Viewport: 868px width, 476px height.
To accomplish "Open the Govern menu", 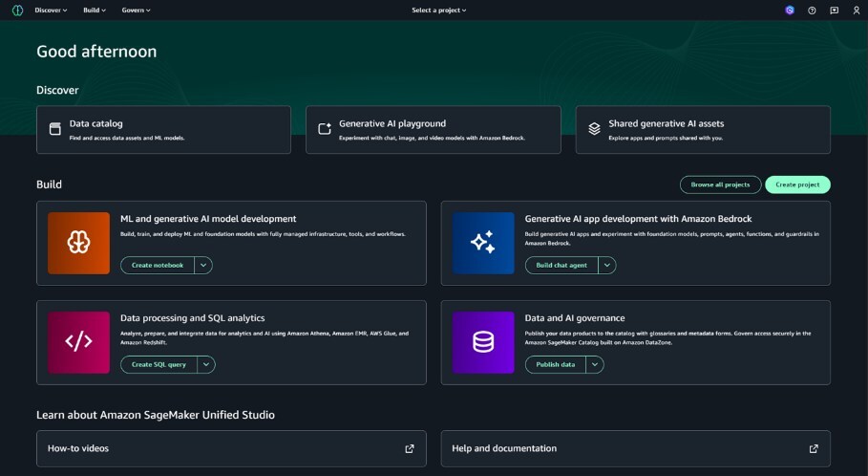I will coord(136,10).
